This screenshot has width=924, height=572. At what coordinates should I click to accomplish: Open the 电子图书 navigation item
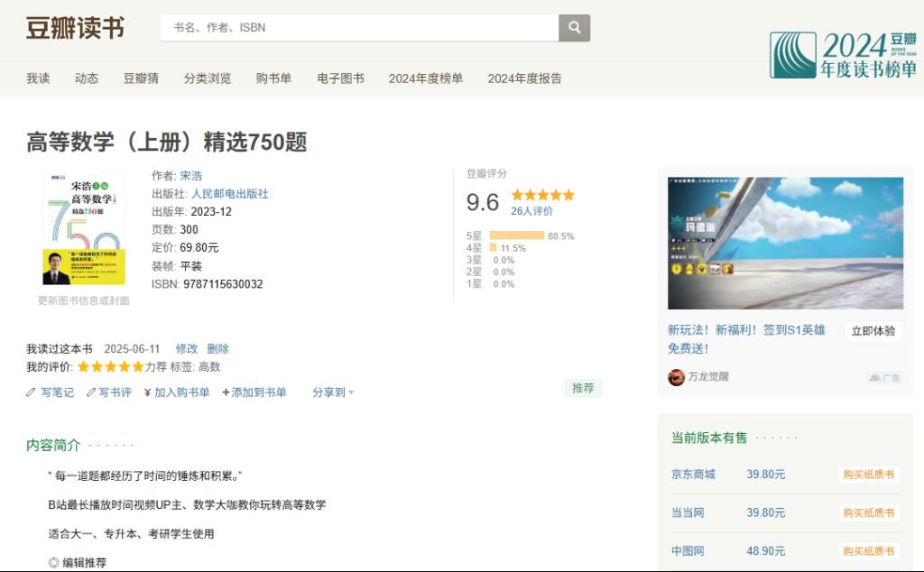(340, 78)
